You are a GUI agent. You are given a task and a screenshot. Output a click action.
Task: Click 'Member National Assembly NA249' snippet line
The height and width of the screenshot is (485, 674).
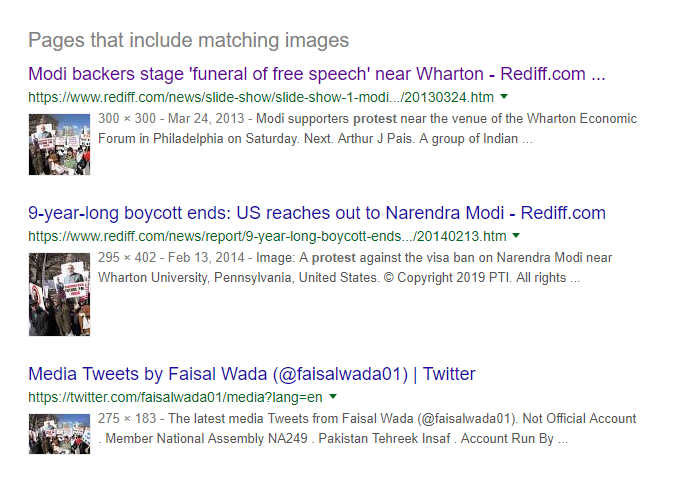[x=206, y=439]
